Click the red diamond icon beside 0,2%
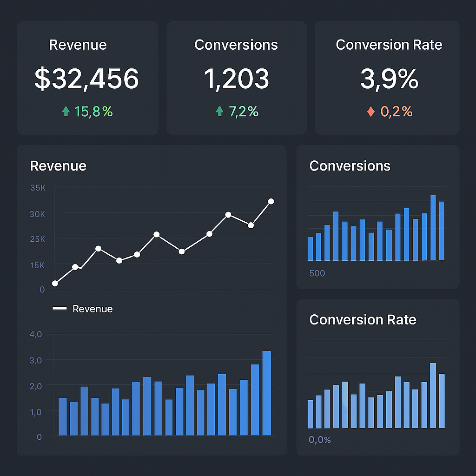The image size is (476, 476). (x=370, y=112)
